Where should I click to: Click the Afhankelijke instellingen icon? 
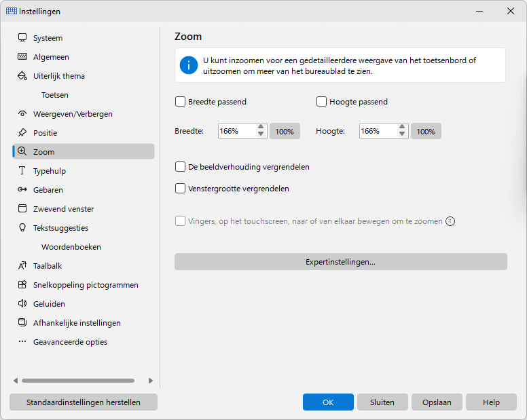tap(22, 322)
